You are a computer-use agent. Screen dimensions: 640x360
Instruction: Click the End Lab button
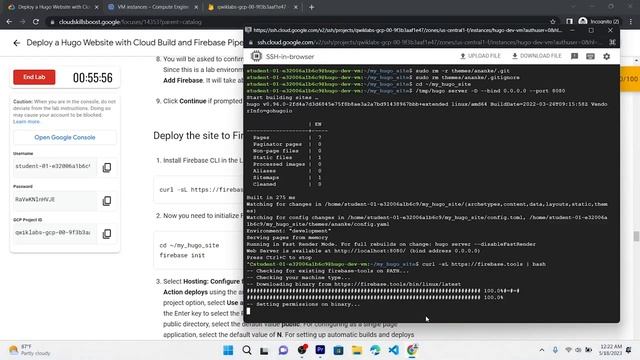click(34, 77)
